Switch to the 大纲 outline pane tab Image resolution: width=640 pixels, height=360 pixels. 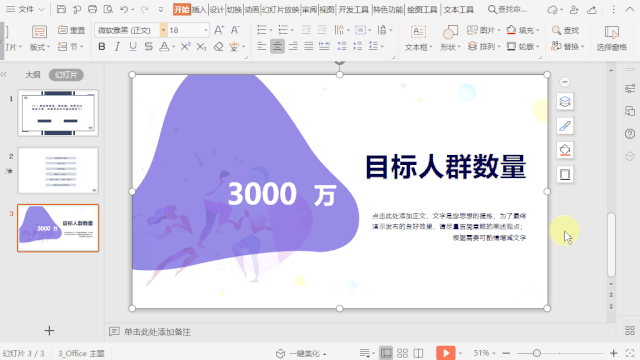(33, 75)
